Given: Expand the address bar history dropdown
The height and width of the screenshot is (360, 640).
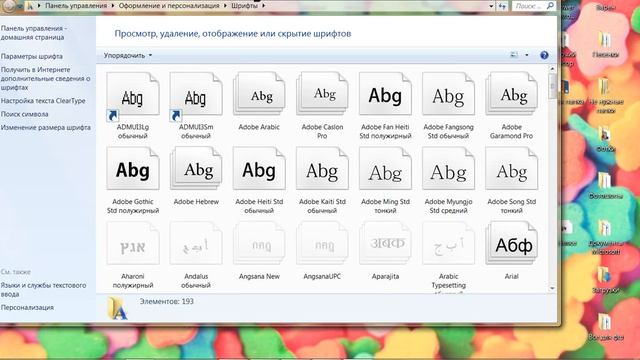Looking at the screenshot, I should click(x=491, y=6).
